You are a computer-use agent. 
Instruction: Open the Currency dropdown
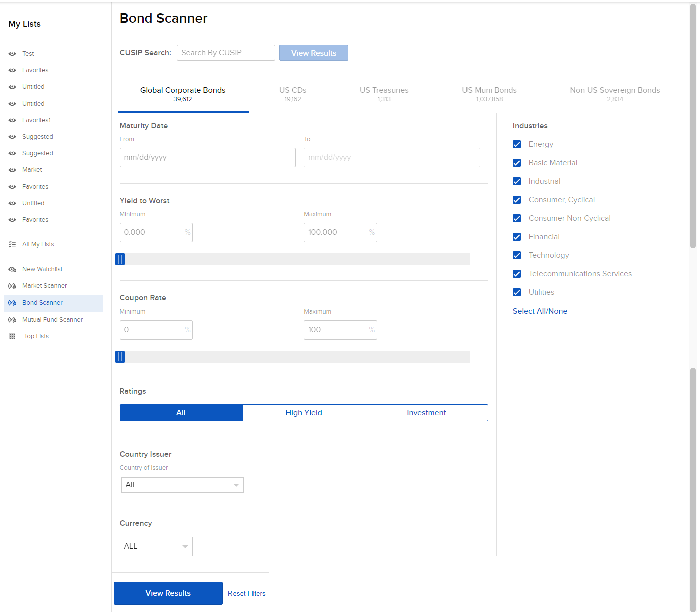click(156, 546)
